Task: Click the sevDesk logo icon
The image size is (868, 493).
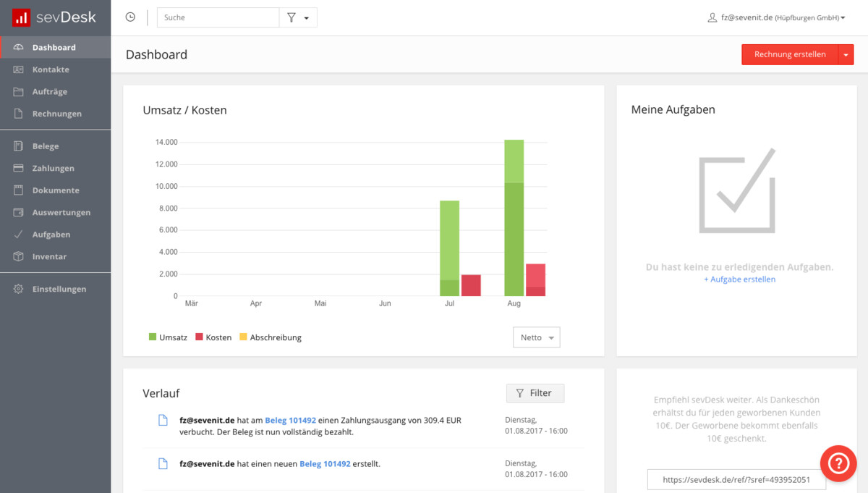Action: (x=21, y=17)
